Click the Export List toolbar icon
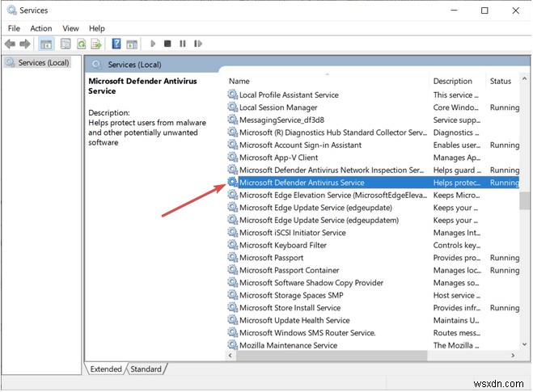 pyautogui.click(x=96, y=44)
